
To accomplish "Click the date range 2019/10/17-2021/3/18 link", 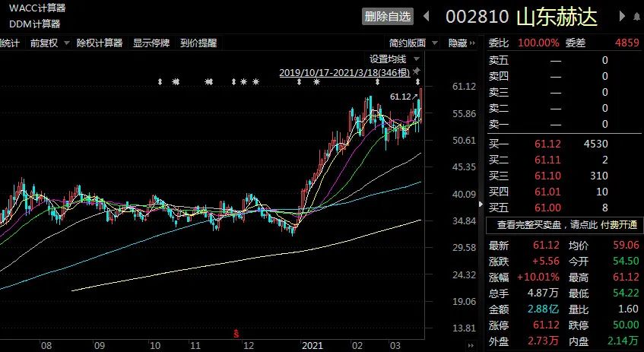I will click(344, 72).
